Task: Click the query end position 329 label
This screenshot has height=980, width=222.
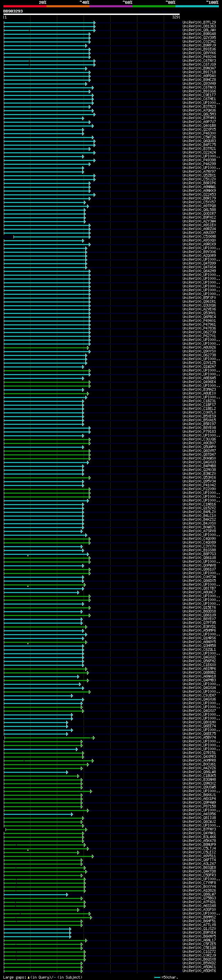Action: pyautogui.click(x=175, y=17)
